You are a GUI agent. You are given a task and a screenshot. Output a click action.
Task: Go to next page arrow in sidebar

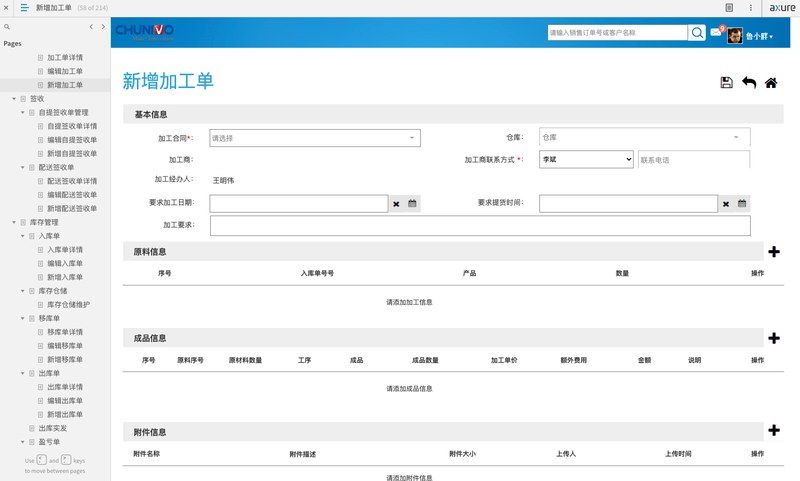(103, 27)
